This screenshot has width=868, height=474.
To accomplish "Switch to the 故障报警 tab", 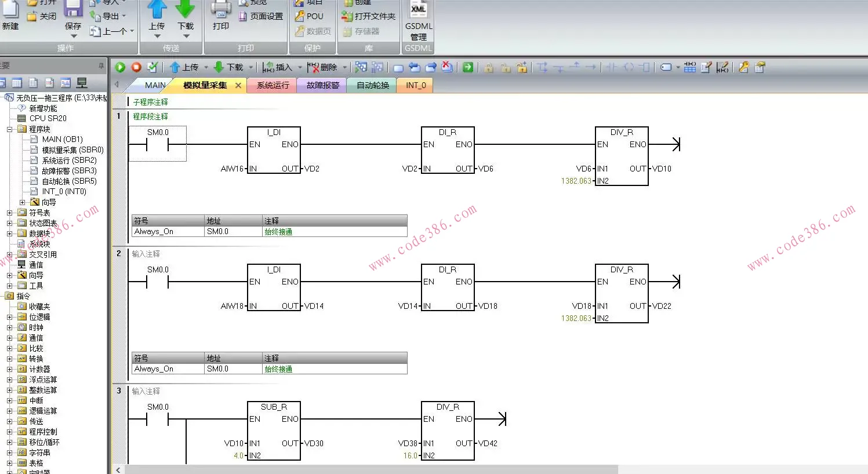I will [x=322, y=85].
